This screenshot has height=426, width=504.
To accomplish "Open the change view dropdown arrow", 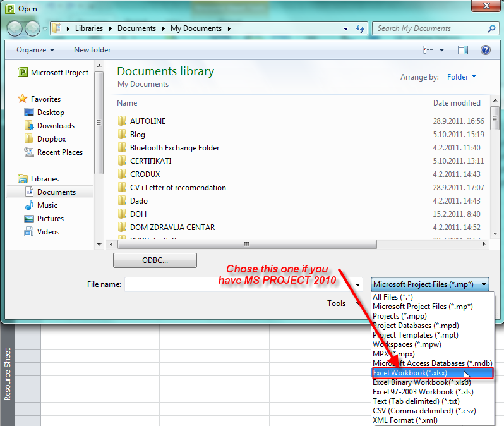I will [x=442, y=50].
